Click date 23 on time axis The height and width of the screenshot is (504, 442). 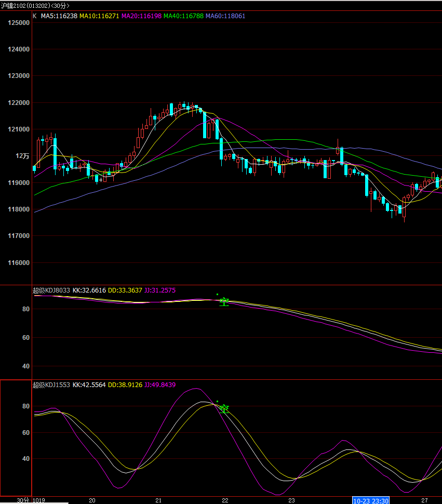tap(292, 500)
